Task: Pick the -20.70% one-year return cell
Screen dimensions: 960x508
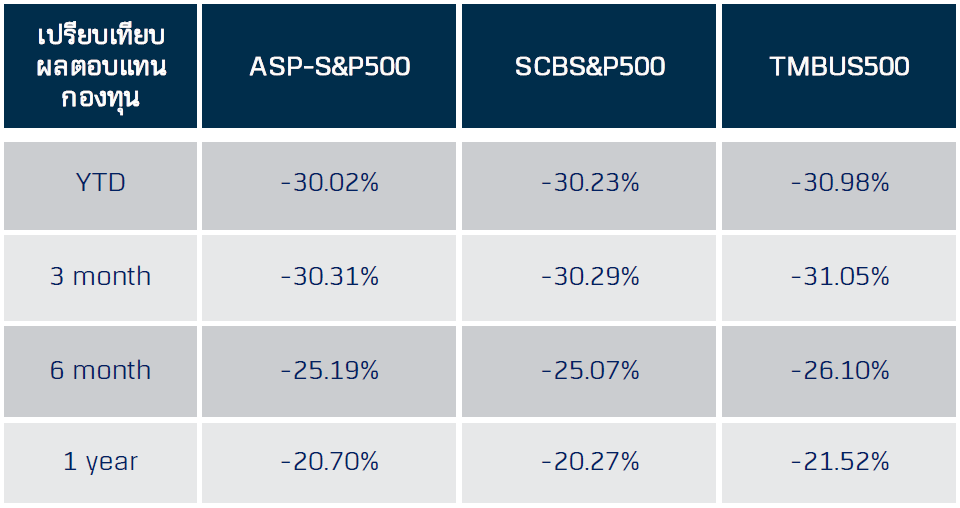Action: coord(330,462)
